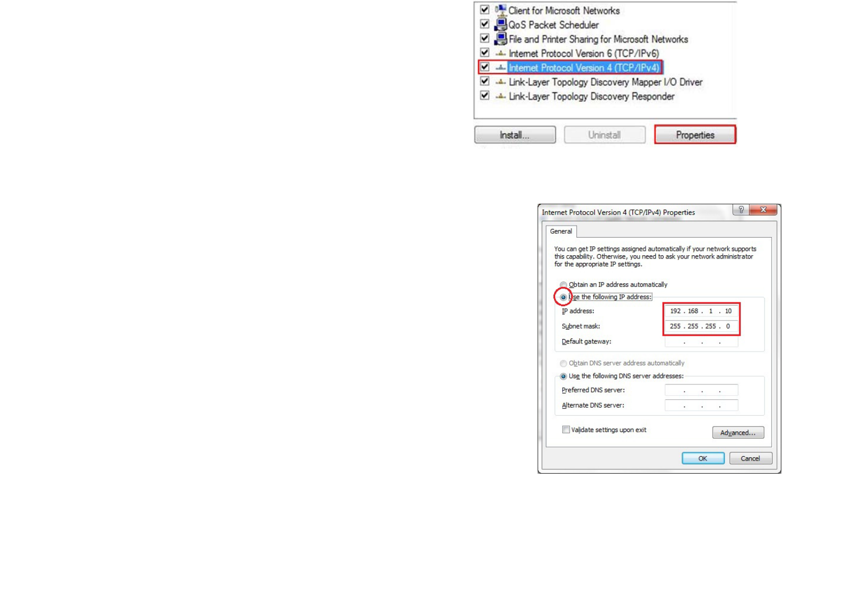Click the Link-Layer Topology Responder icon

(500, 96)
